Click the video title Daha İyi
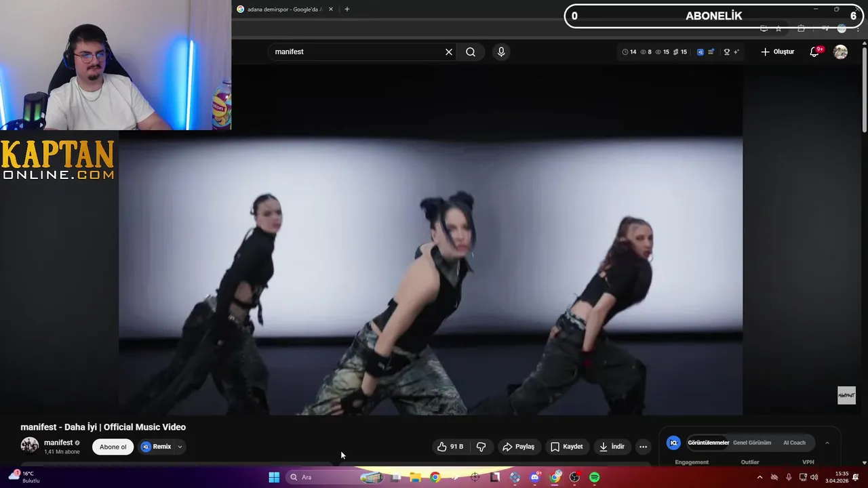This screenshot has height=488, width=868. [x=103, y=427]
